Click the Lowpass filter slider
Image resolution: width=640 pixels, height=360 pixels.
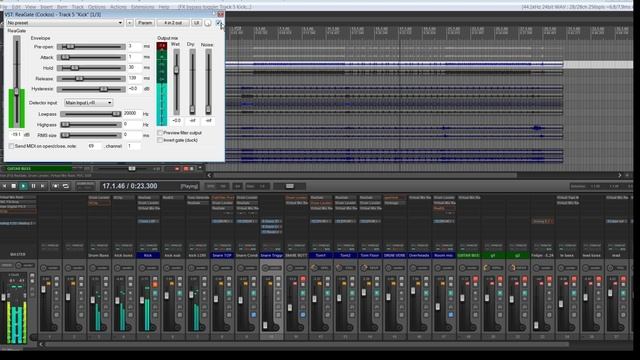pos(91,114)
